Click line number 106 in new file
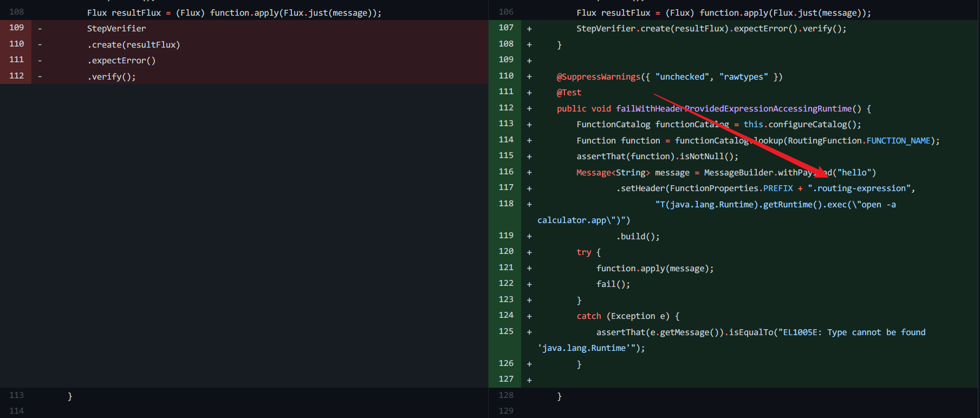This screenshot has width=980, height=418. tap(506, 12)
